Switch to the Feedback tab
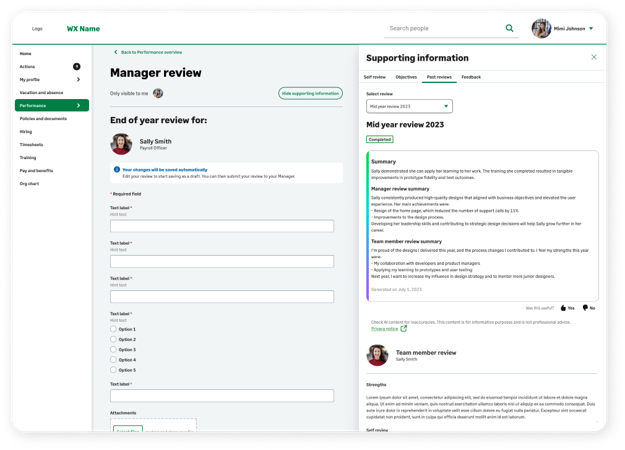The width and height of the screenshot is (625, 450). coord(471,77)
